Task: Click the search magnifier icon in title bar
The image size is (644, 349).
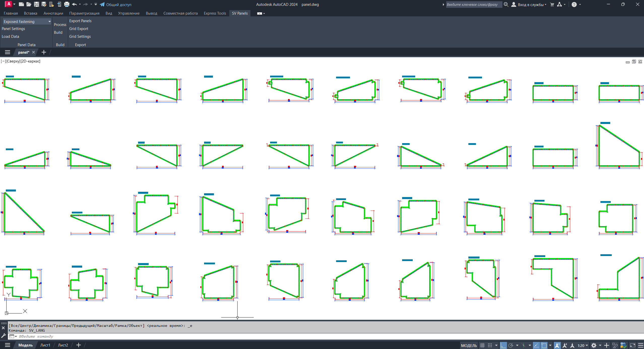Action: click(506, 4)
